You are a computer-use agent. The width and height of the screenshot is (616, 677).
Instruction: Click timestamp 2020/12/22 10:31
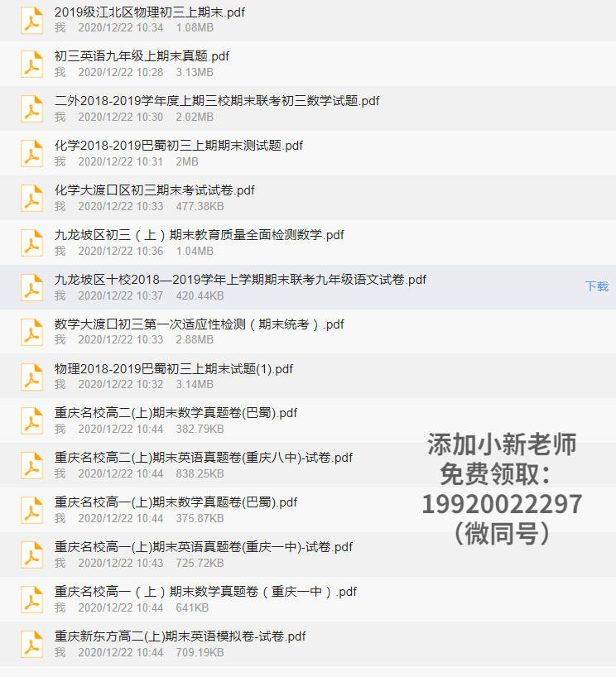pyautogui.click(x=121, y=161)
